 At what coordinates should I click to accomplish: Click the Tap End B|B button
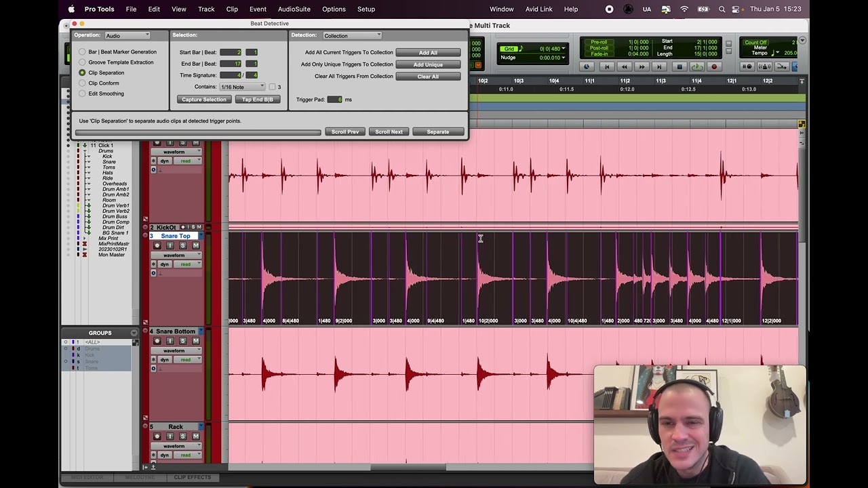point(257,100)
